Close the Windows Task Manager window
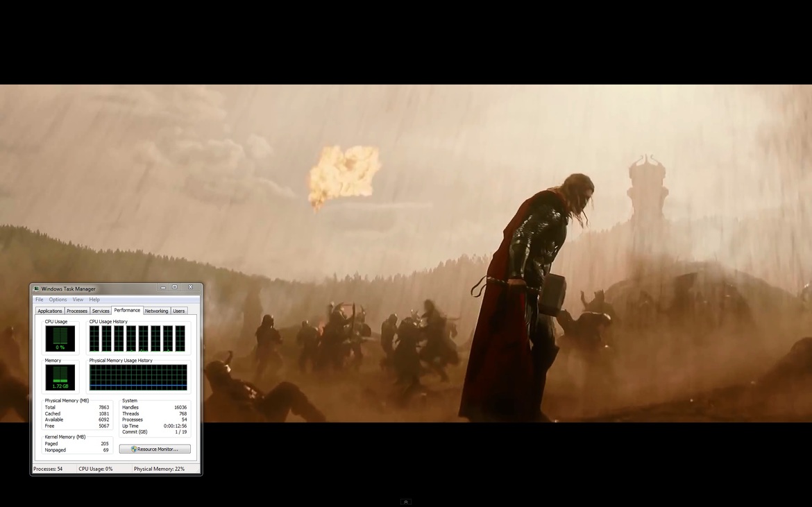The width and height of the screenshot is (812, 507). pyautogui.click(x=191, y=287)
